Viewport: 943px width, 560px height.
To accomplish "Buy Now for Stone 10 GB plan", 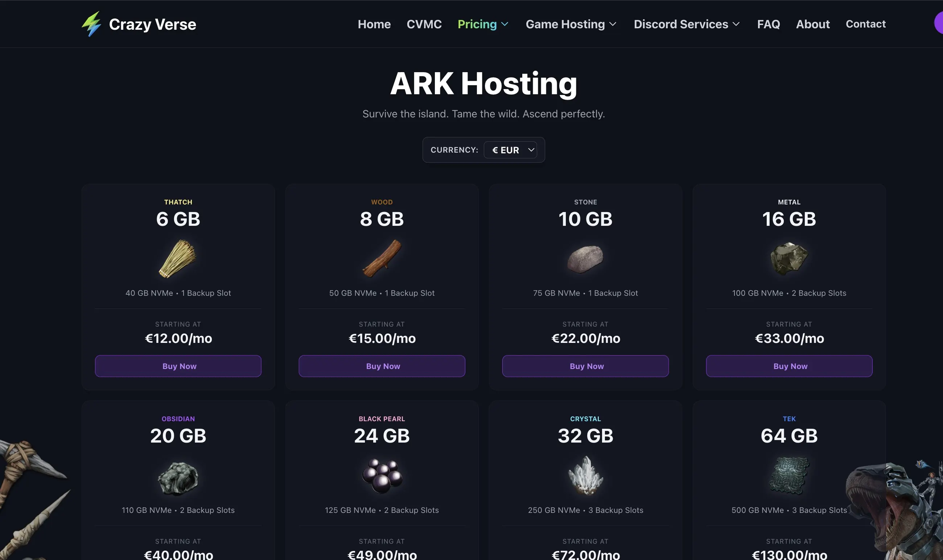I will 585,366.
